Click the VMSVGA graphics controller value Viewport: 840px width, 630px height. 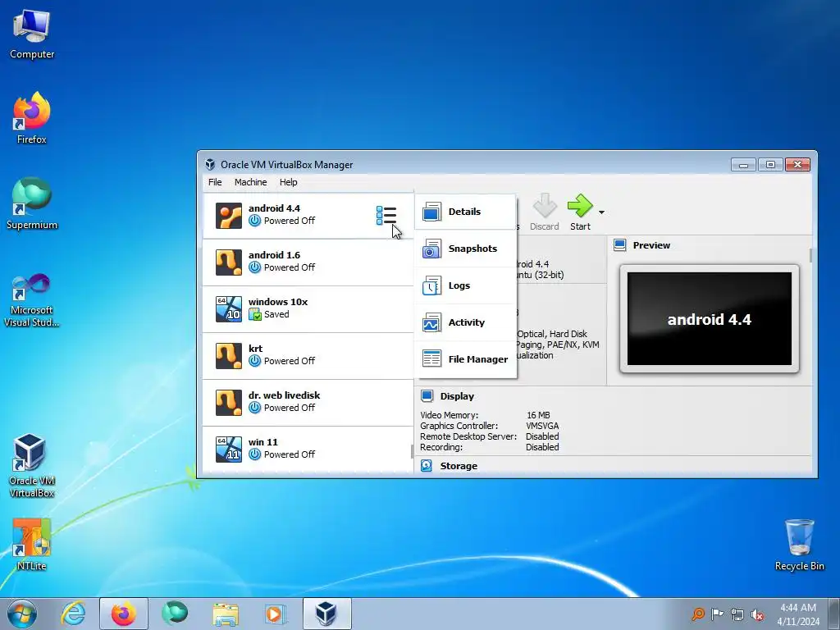542,426
